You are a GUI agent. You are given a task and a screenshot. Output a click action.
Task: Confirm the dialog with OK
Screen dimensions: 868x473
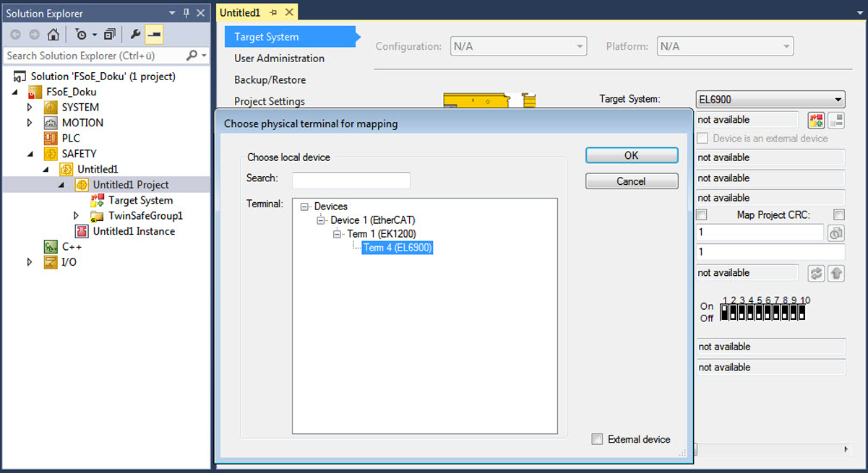(x=631, y=155)
